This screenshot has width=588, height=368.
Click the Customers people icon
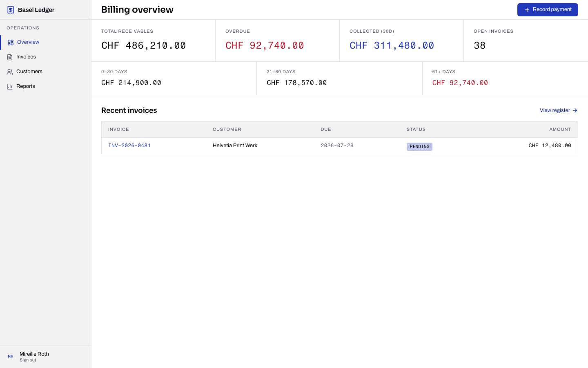tap(10, 72)
